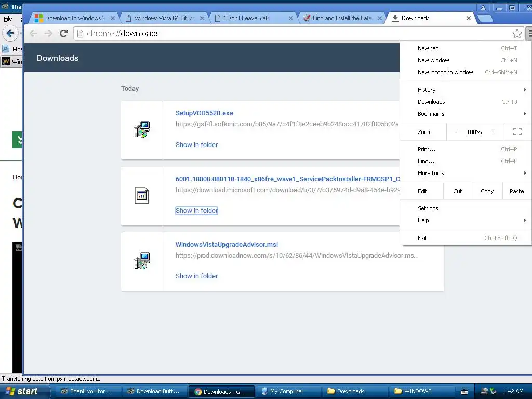
Task: Click SetupVCD5520.exe installer file icon
Action: [142, 129]
